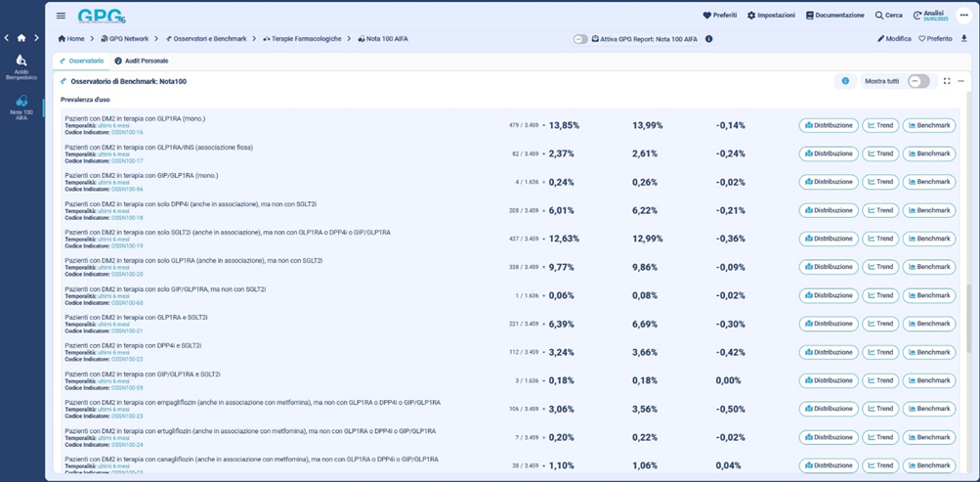980x482 pixels.
Task: Open the three-dot menu in top right corner
Action: click(963, 16)
